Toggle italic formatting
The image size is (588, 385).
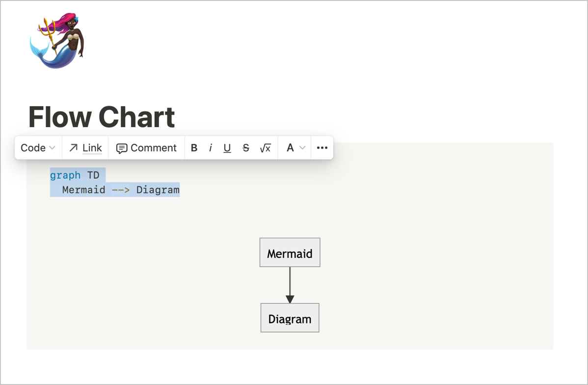point(211,148)
